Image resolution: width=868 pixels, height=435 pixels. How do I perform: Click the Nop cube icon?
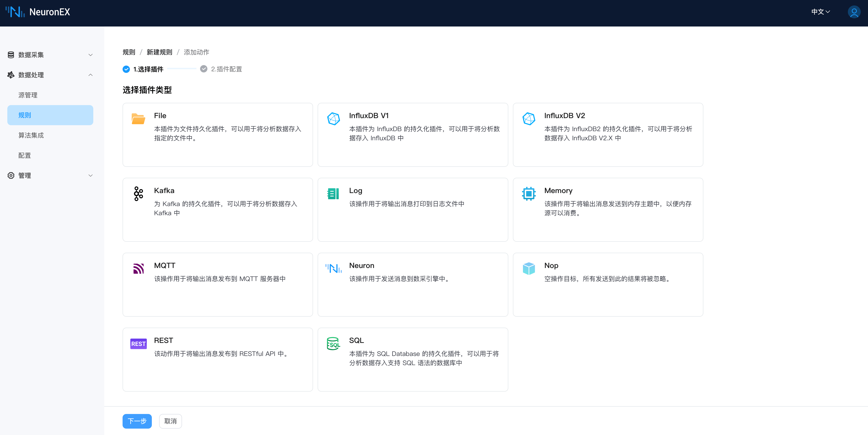[x=528, y=268]
